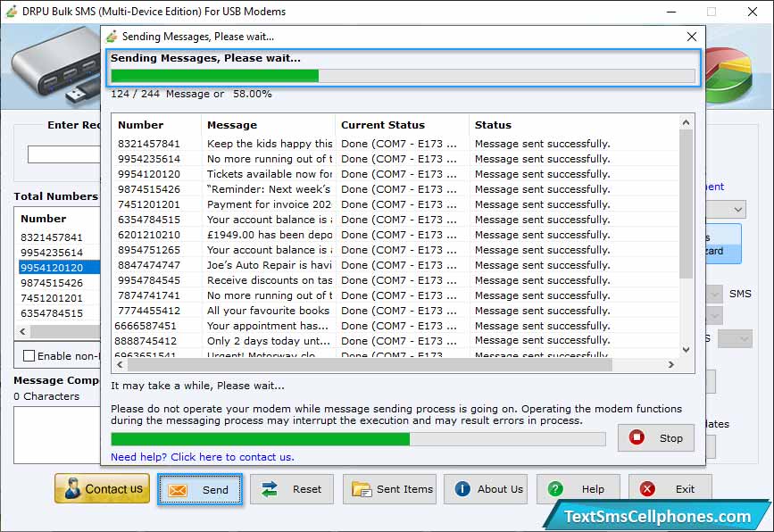Open the Sent Items list

[389, 489]
